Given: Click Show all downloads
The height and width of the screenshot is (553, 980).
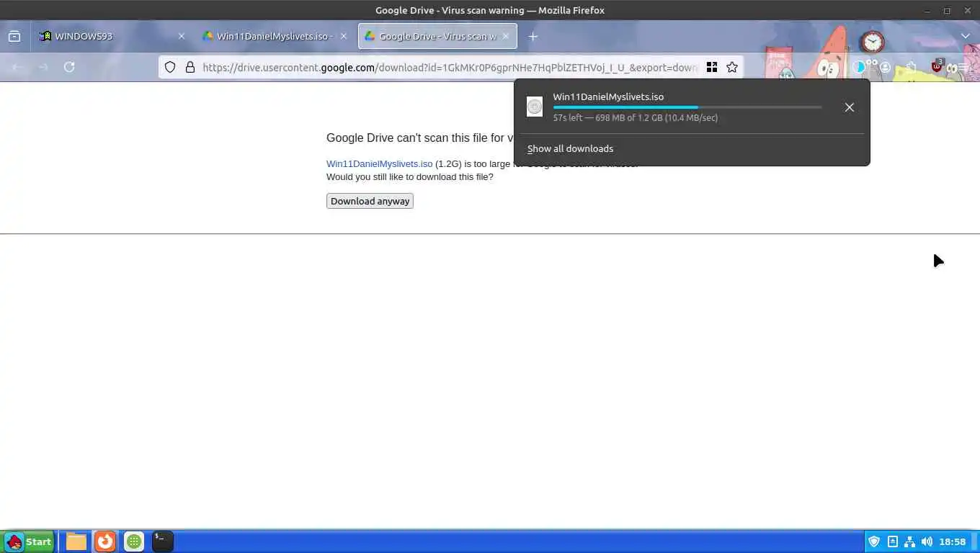Looking at the screenshot, I should tap(570, 148).
